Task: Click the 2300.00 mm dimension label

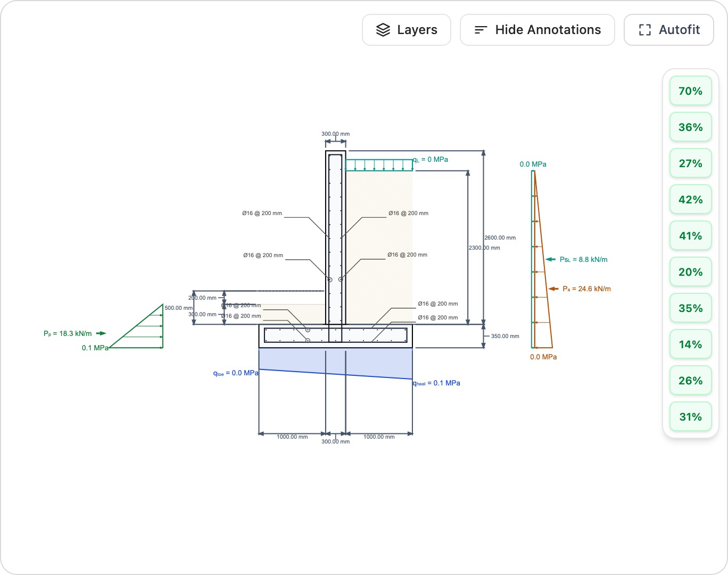Action: [485, 248]
